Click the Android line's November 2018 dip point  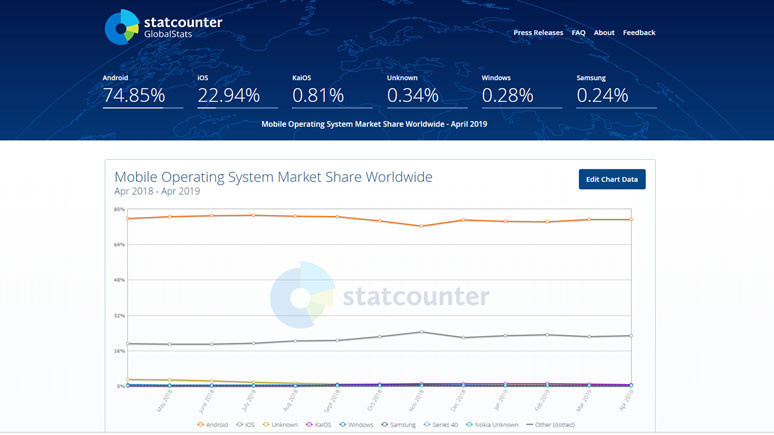(x=421, y=226)
